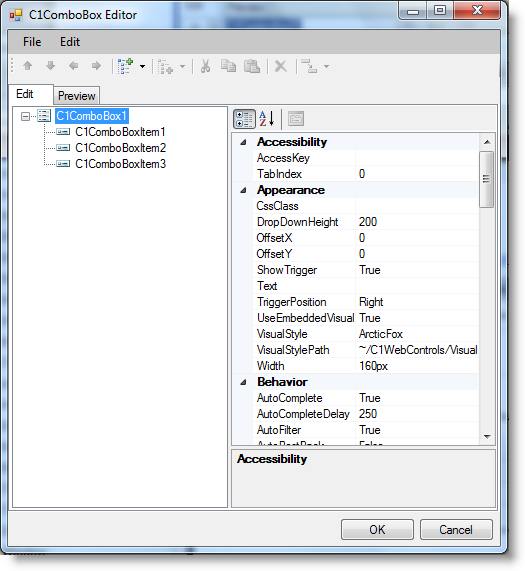Click the Move Up arrow toolbar icon

point(28,66)
